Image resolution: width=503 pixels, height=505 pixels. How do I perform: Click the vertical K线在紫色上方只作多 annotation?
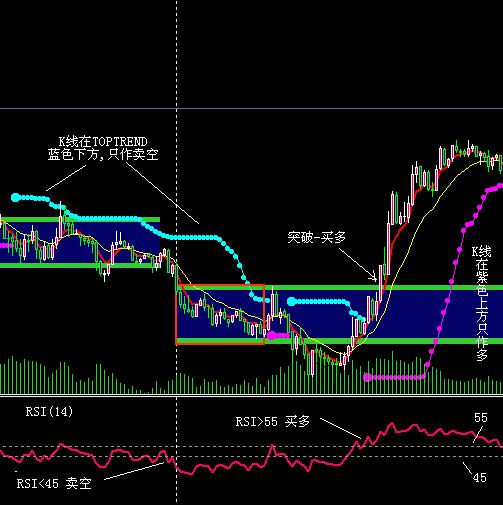(482, 303)
